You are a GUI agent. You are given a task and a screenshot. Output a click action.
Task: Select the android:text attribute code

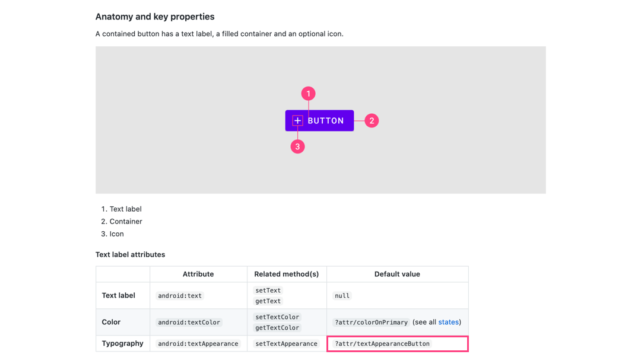180,296
